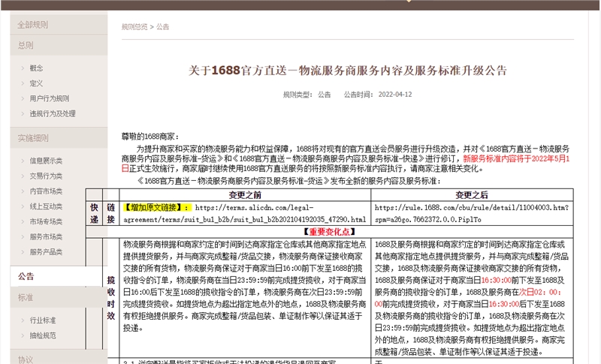Click the 快递 table row label
This screenshot has height=364, width=601.
coord(94,214)
